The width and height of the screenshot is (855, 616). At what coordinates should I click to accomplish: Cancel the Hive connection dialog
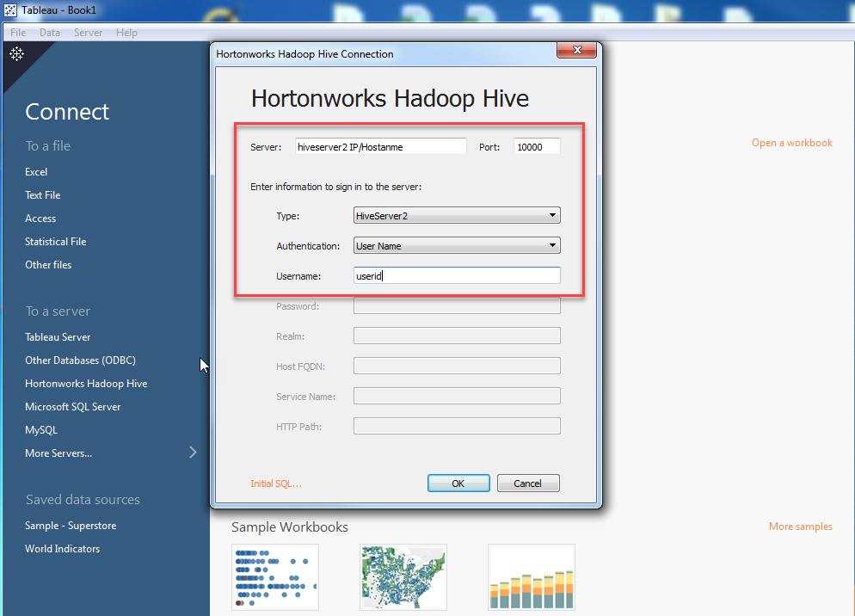tap(527, 483)
